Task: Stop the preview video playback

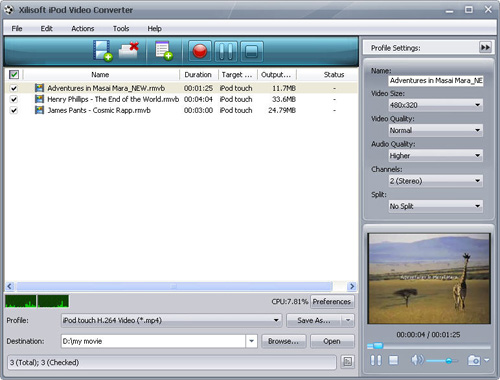Action: coord(394,360)
